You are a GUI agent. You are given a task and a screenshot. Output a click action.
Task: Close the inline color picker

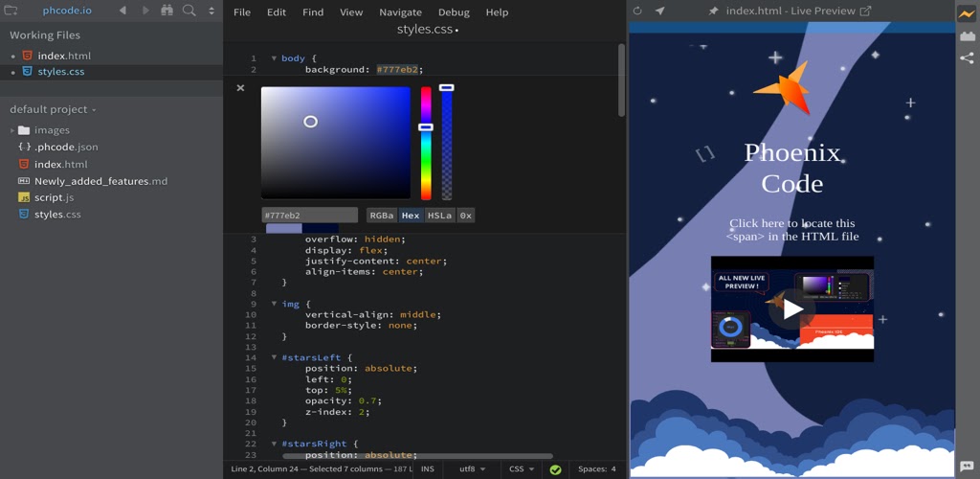coord(240,88)
